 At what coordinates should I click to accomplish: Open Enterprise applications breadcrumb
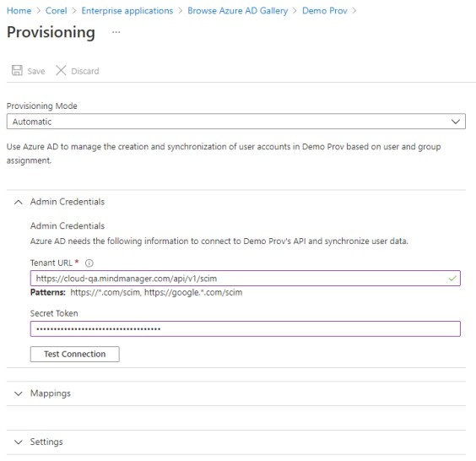[127, 11]
